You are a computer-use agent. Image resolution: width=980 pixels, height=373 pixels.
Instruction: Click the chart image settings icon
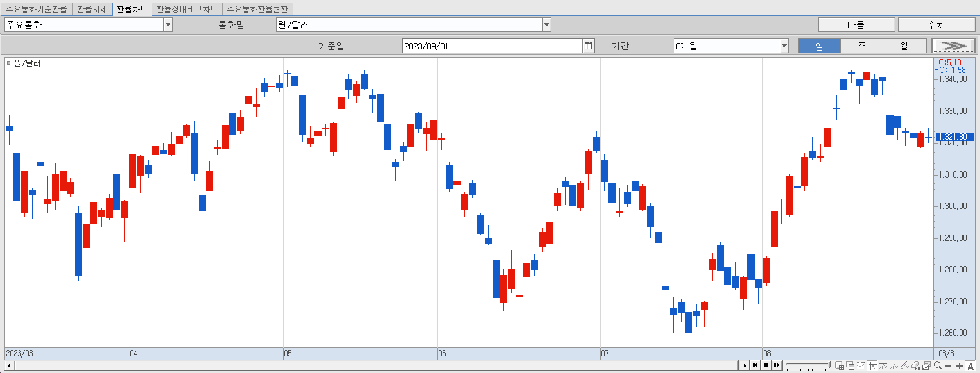[927, 366]
